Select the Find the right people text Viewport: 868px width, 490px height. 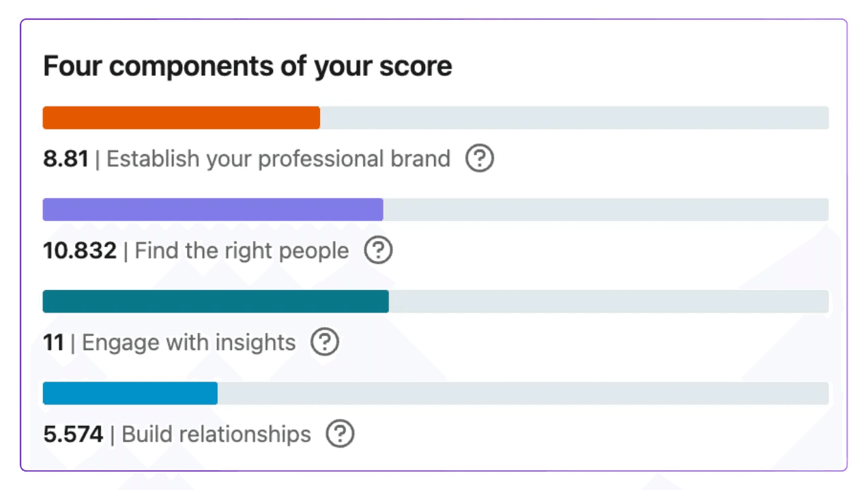click(x=242, y=250)
